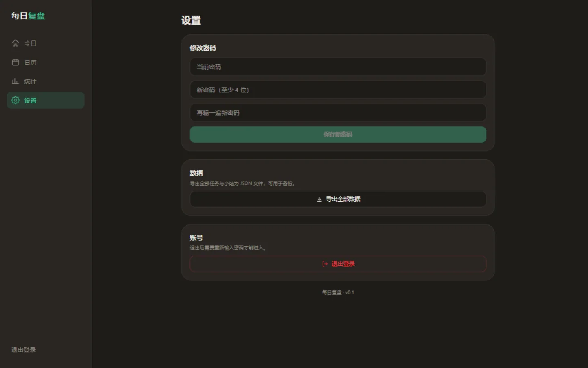Click the 数据 section title
Screen dimensions: 588x368
point(196,173)
